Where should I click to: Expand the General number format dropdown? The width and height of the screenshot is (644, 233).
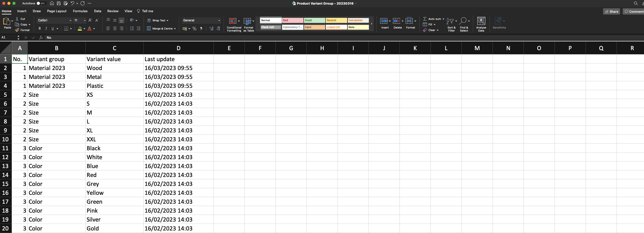[219, 20]
